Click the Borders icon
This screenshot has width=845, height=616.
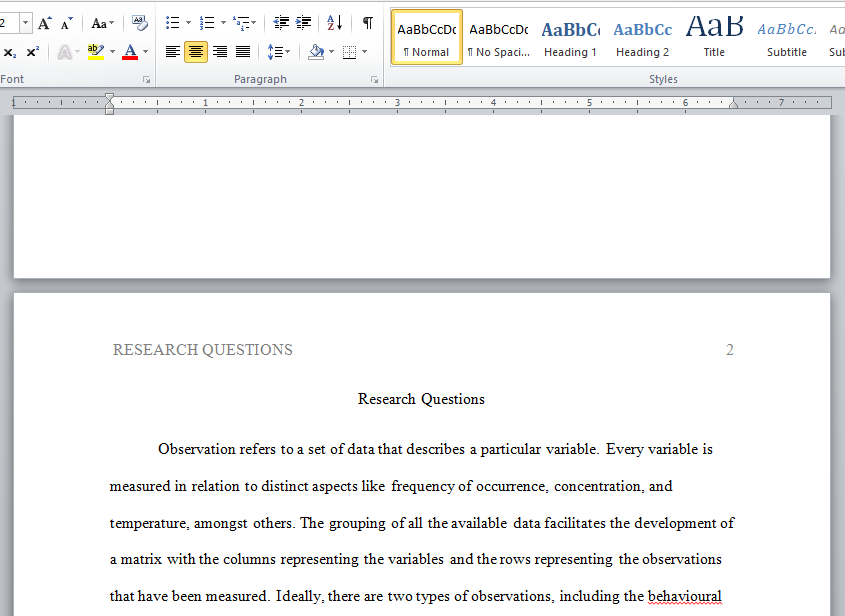click(350, 52)
